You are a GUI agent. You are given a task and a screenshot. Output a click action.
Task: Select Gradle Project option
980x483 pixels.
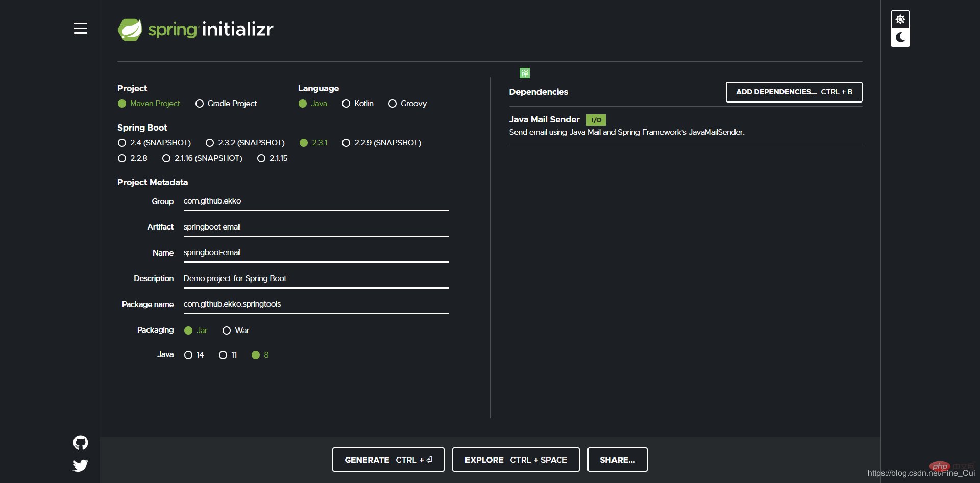pyautogui.click(x=226, y=104)
